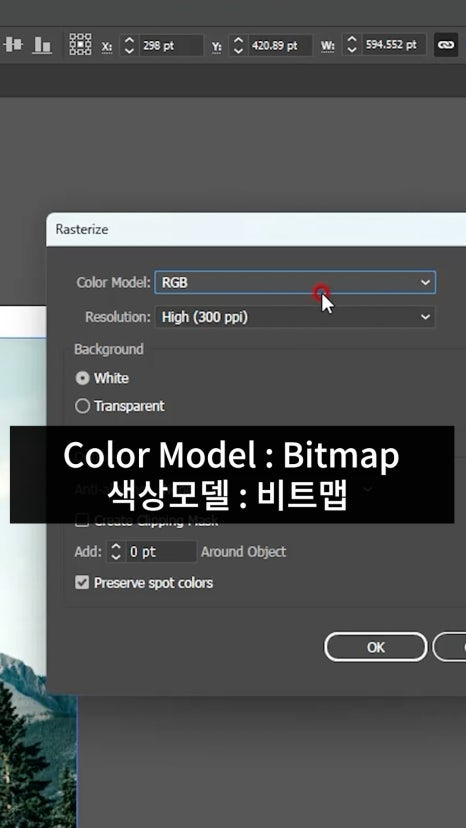Click the reference point grid icon
Screen dimensions: 466x828
80,44
